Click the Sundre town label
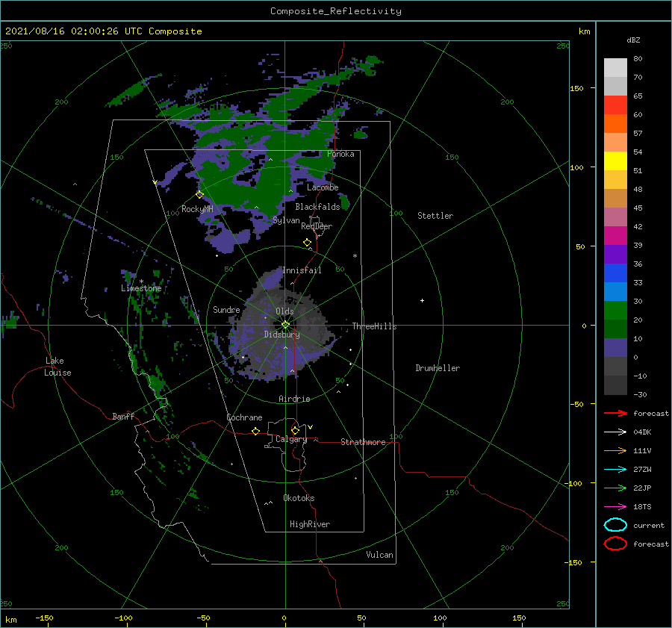The width and height of the screenshot is (672, 628). [x=226, y=309]
